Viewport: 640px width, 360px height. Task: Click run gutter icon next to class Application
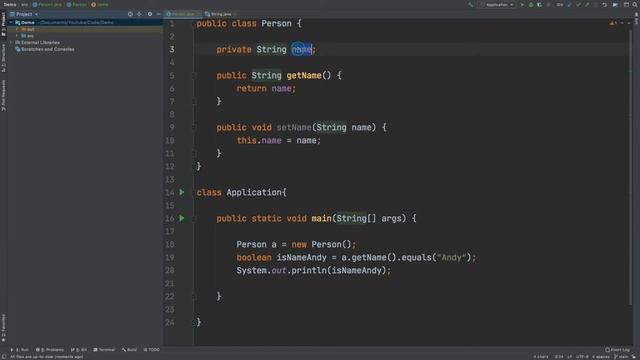coord(182,192)
